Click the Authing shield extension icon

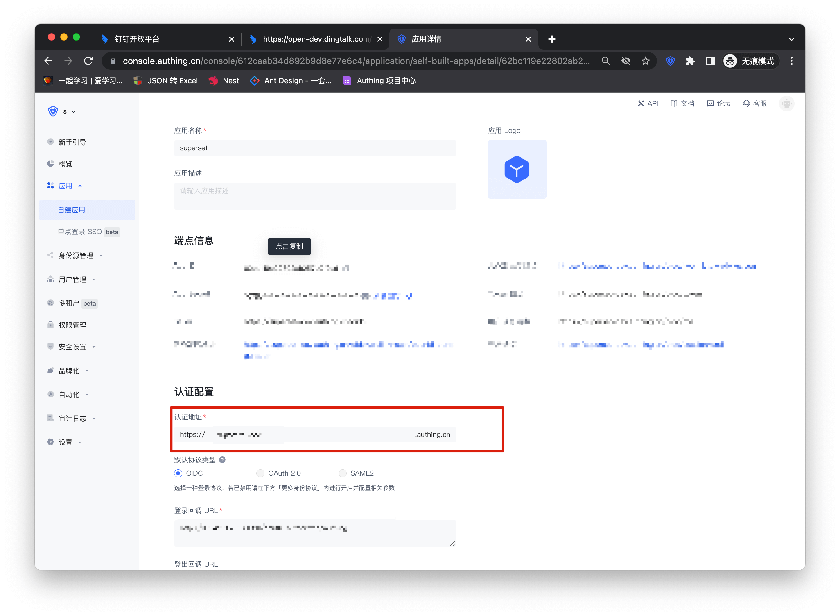click(670, 61)
